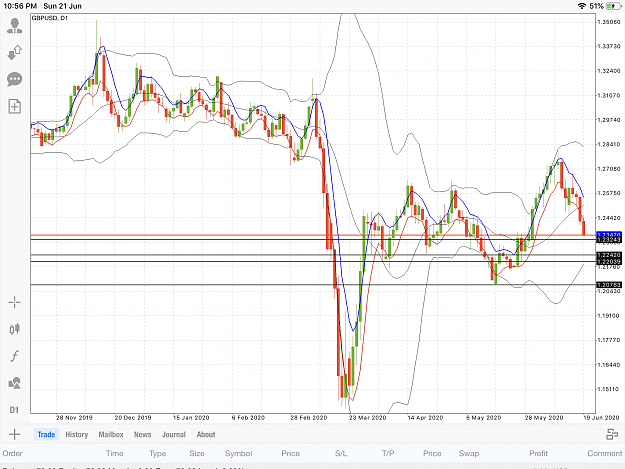Tap the plus button beside Trade

tap(14, 434)
